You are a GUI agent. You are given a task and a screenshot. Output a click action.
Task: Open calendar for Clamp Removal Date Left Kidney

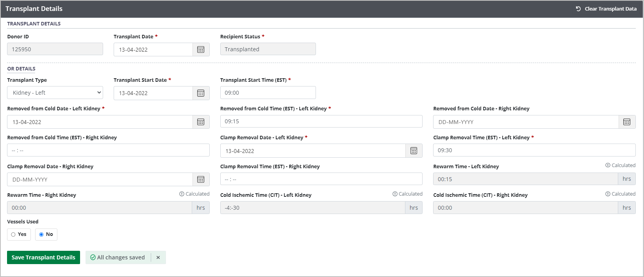coord(414,151)
